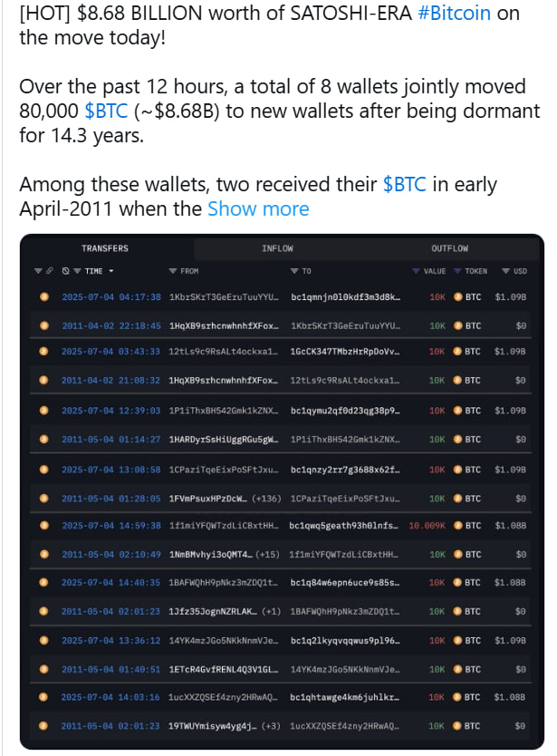The image size is (557, 756).
Task: Click the filter icon beside the TOKEN column
Action: [456, 269]
